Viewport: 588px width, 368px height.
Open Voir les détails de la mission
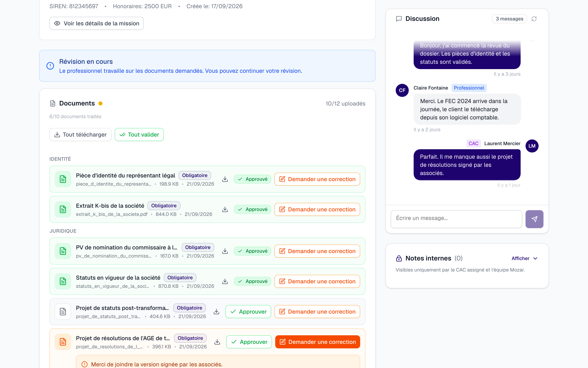point(96,23)
